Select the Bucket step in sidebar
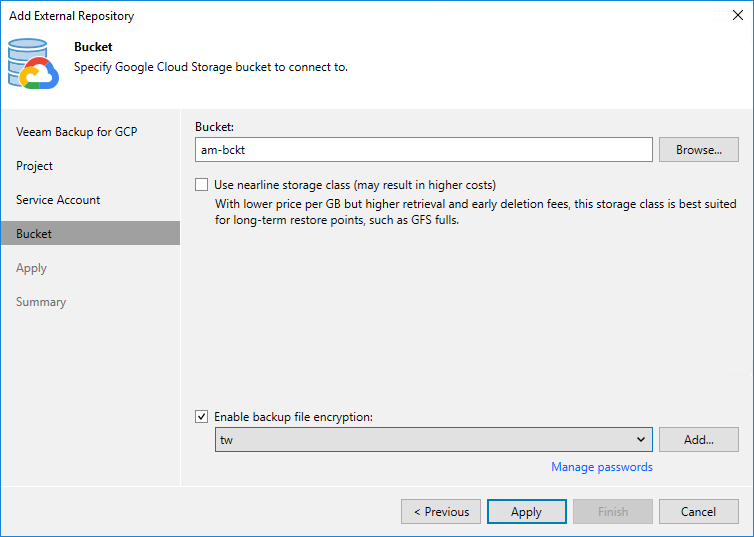Image resolution: width=754 pixels, height=537 pixels. point(34,234)
